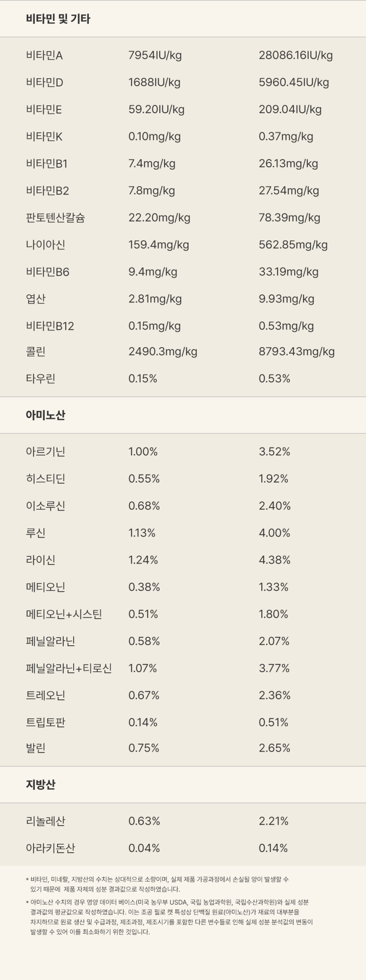Select the 엽산 row label
The width and height of the screenshot is (366, 980).
pyautogui.click(x=36, y=299)
